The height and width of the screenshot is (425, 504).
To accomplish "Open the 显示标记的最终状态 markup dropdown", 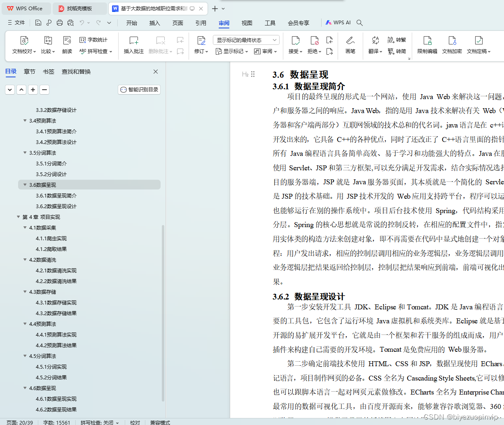I will point(246,39).
